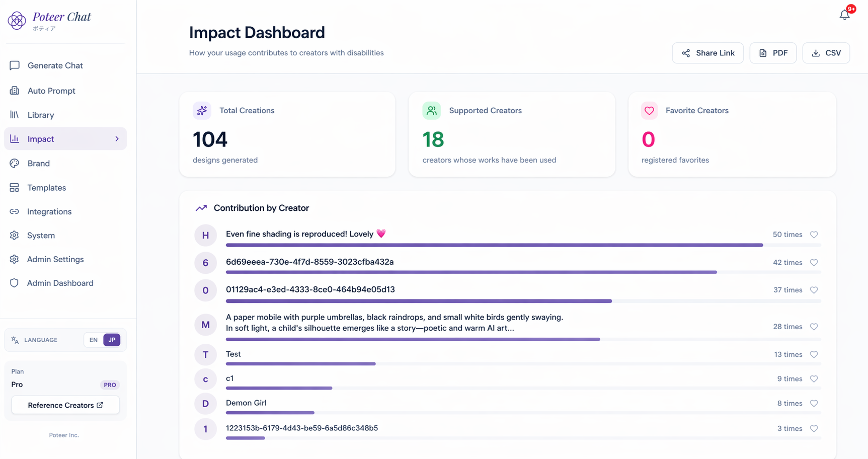This screenshot has width=868, height=459.
Task: Click the Poteer Chat logo icon
Action: (x=17, y=21)
